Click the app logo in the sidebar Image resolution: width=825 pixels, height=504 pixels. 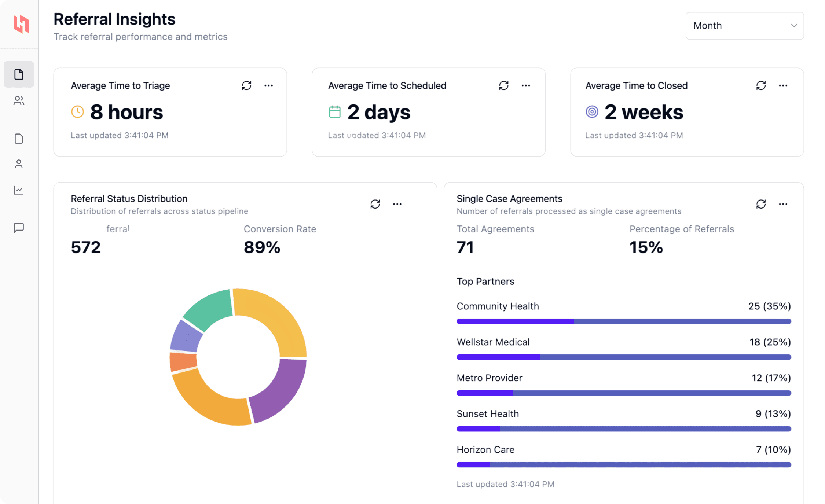coord(21,24)
